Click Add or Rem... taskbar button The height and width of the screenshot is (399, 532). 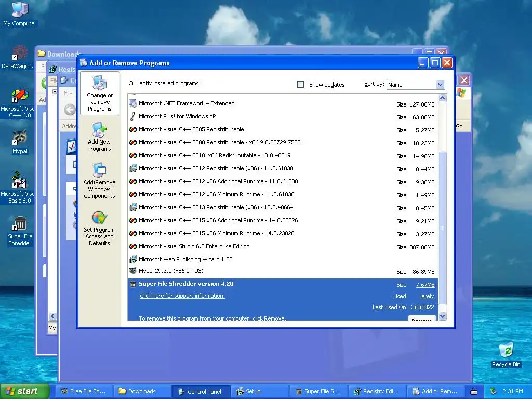[x=436, y=392]
